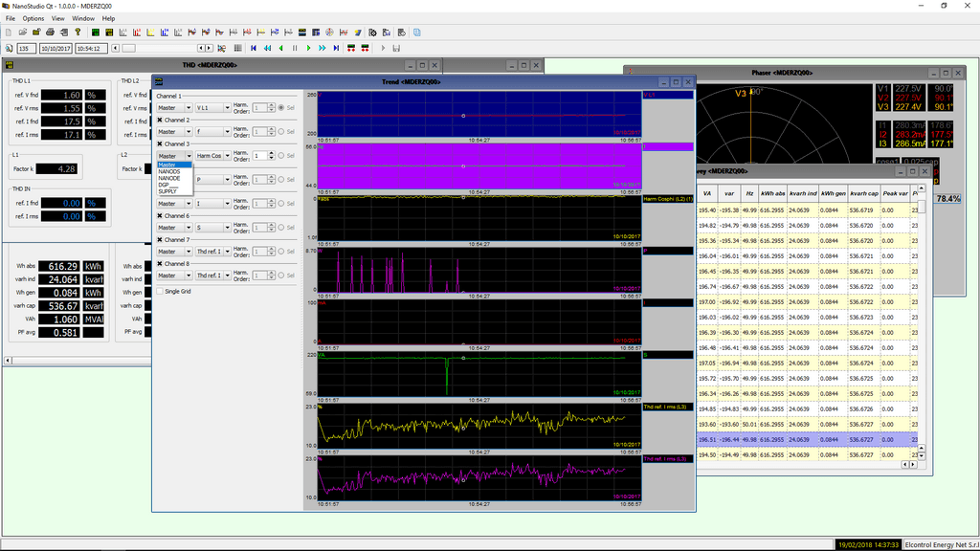The height and width of the screenshot is (551, 980).
Task: Open the Options menu
Action: pyautogui.click(x=33, y=18)
